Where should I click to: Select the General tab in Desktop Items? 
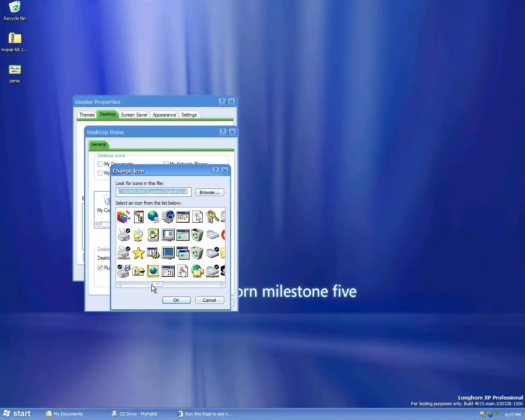point(98,144)
